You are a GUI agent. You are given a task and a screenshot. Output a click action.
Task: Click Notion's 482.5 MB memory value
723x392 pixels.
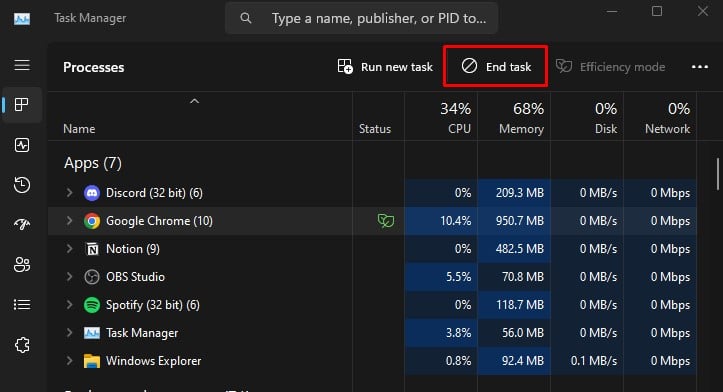[x=520, y=249]
